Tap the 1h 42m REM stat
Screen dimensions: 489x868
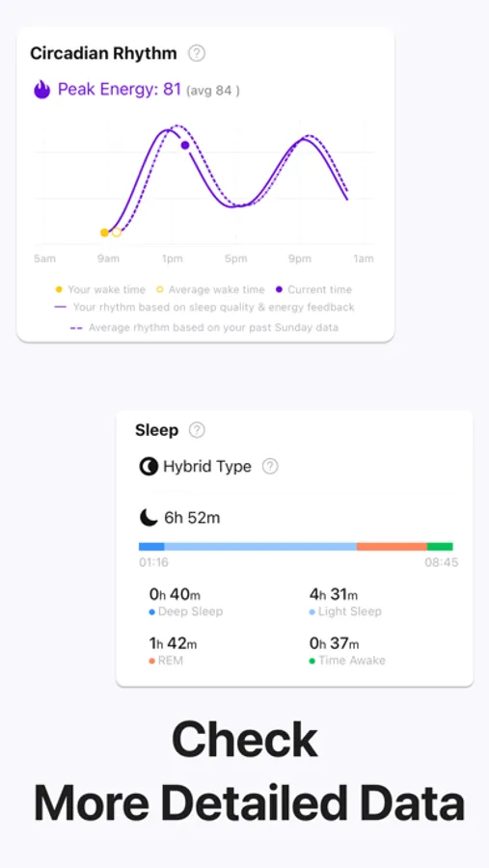(173, 644)
